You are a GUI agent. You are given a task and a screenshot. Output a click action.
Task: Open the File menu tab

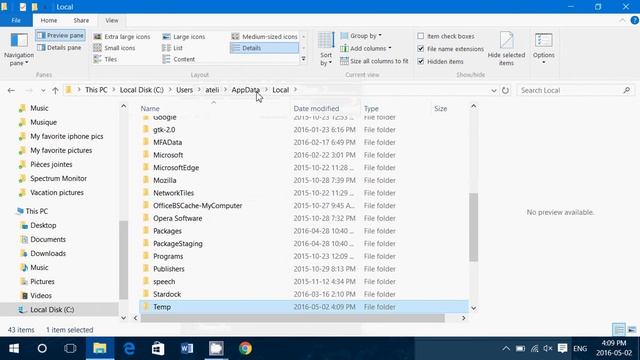[x=16, y=20]
